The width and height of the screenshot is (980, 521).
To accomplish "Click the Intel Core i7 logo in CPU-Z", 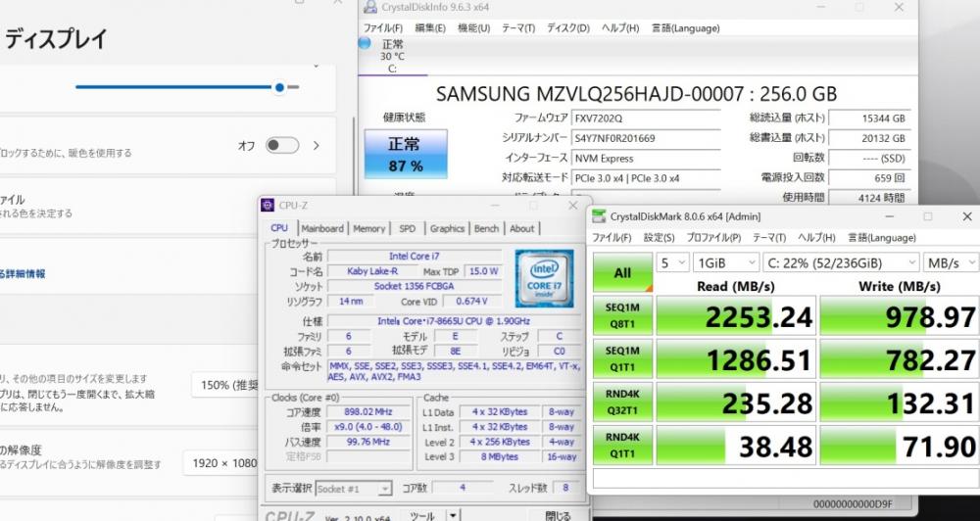I will pos(544,278).
